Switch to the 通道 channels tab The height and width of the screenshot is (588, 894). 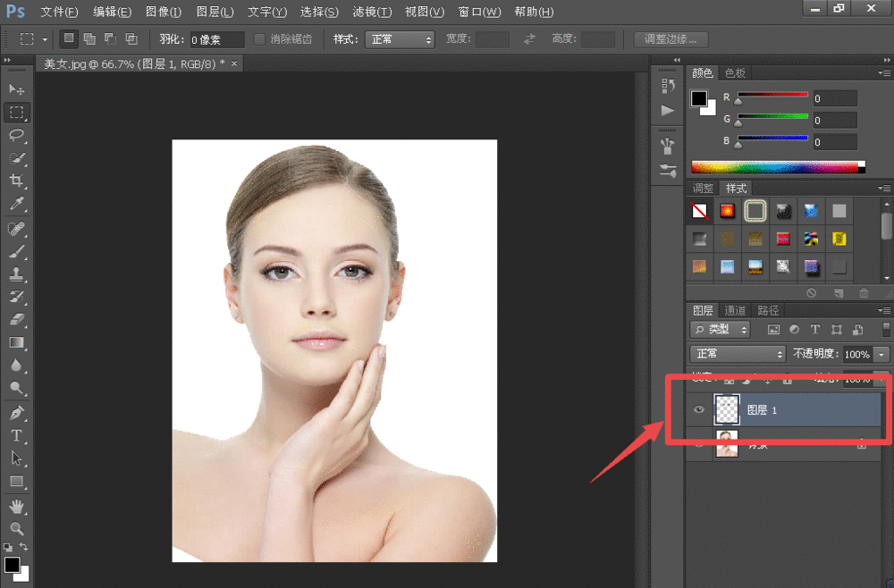pyautogui.click(x=736, y=310)
